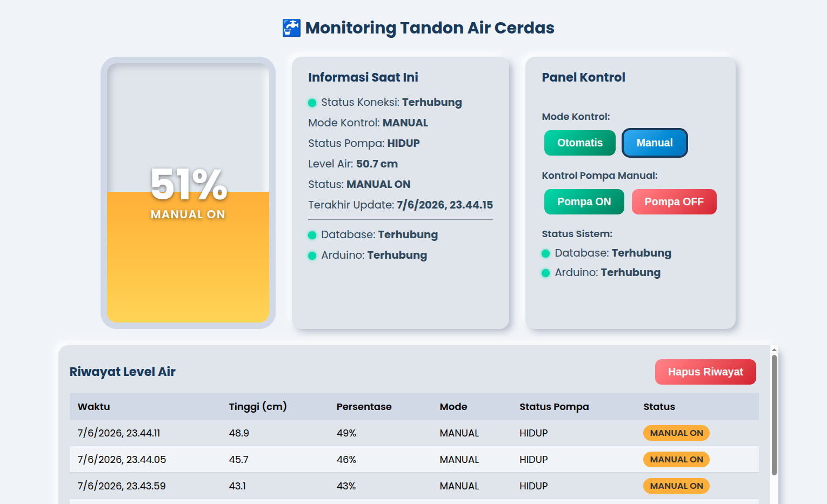Click the scrollbar up arrow
827x504 pixels.
(775, 349)
